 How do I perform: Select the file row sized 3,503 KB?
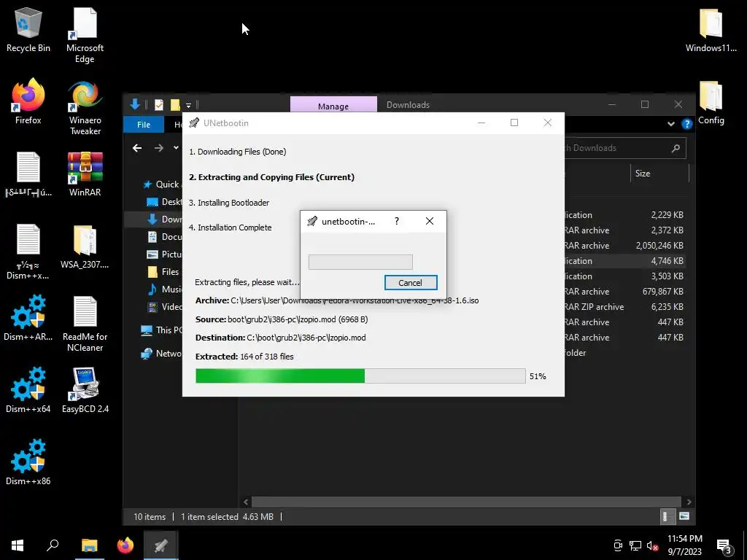click(x=626, y=276)
